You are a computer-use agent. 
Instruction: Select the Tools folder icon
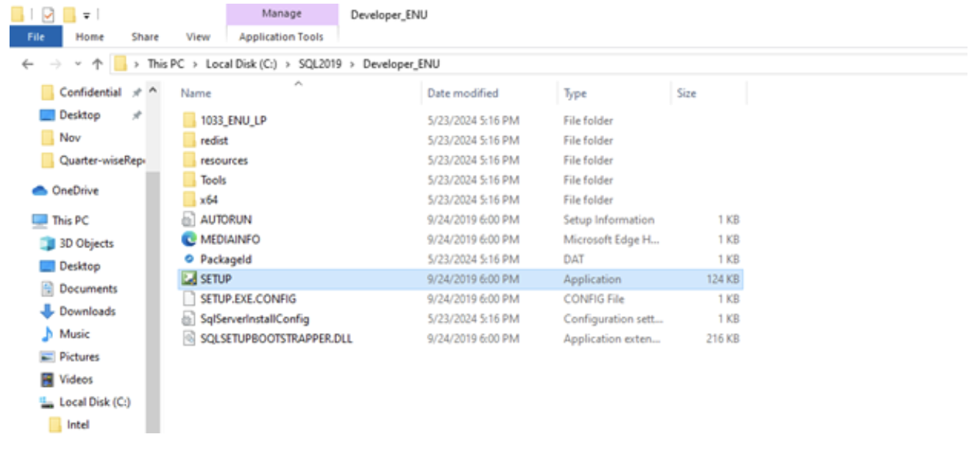(x=188, y=180)
